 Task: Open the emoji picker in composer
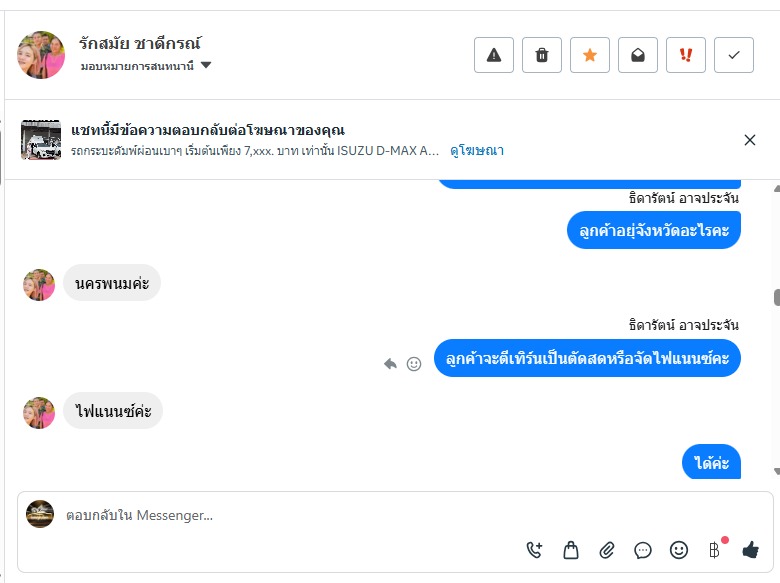tap(679, 549)
